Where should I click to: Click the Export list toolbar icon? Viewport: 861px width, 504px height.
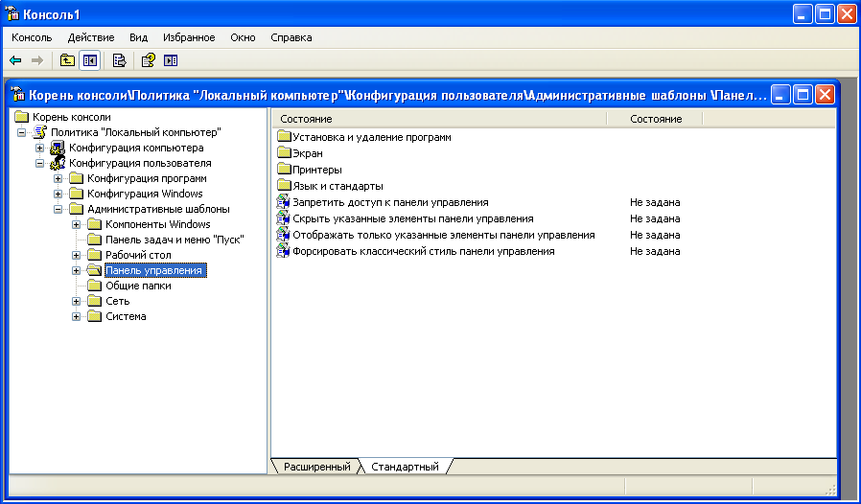(119, 60)
